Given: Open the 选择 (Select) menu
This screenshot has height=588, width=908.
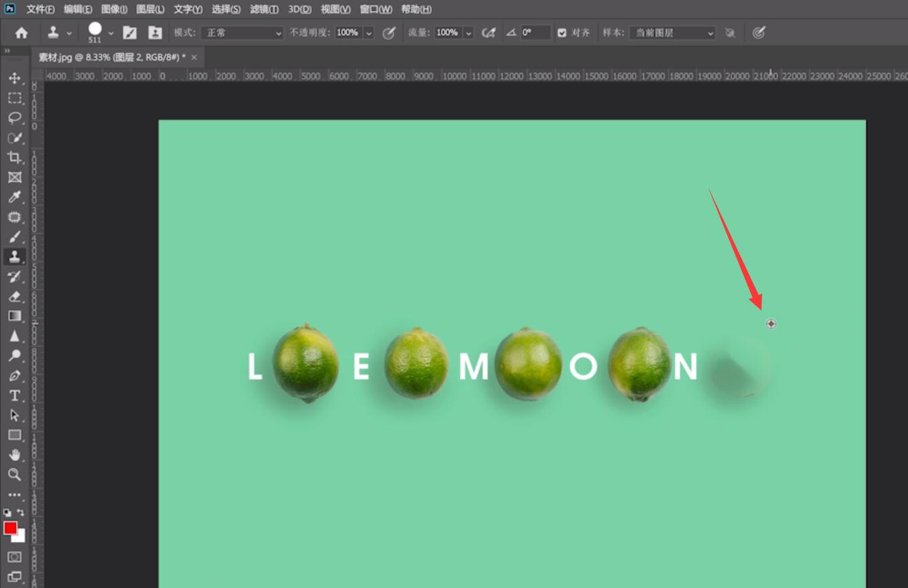Looking at the screenshot, I should (x=226, y=9).
